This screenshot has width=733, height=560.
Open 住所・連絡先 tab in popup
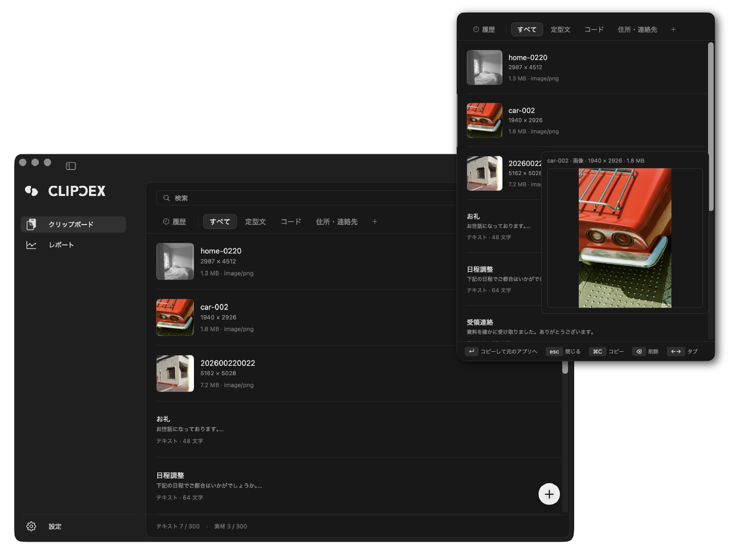point(637,30)
